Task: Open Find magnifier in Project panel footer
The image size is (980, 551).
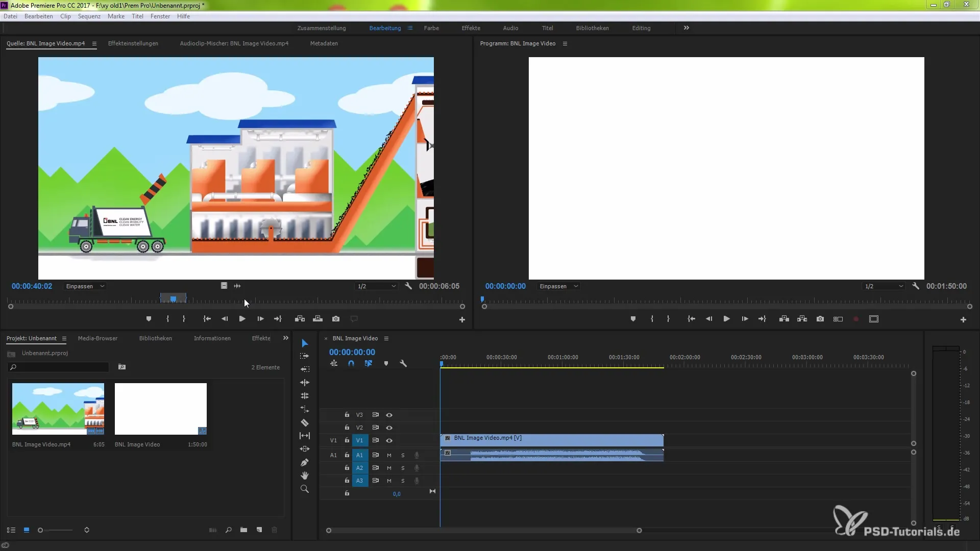Action: click(x=229, y=530)
